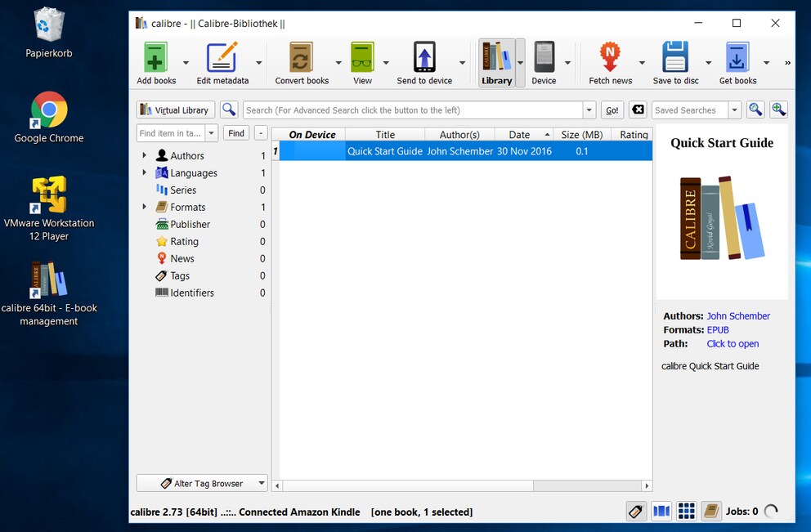Open the Edit metadata dropdown arrow
This screenshot has height=532, width=811.
[258, 63]
